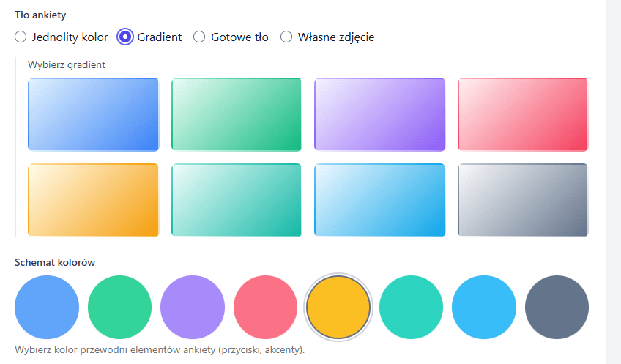The height and width of the screenshot is (364, 621).
Task: Switch color scheme to teal circle
Action: point(411,308)
